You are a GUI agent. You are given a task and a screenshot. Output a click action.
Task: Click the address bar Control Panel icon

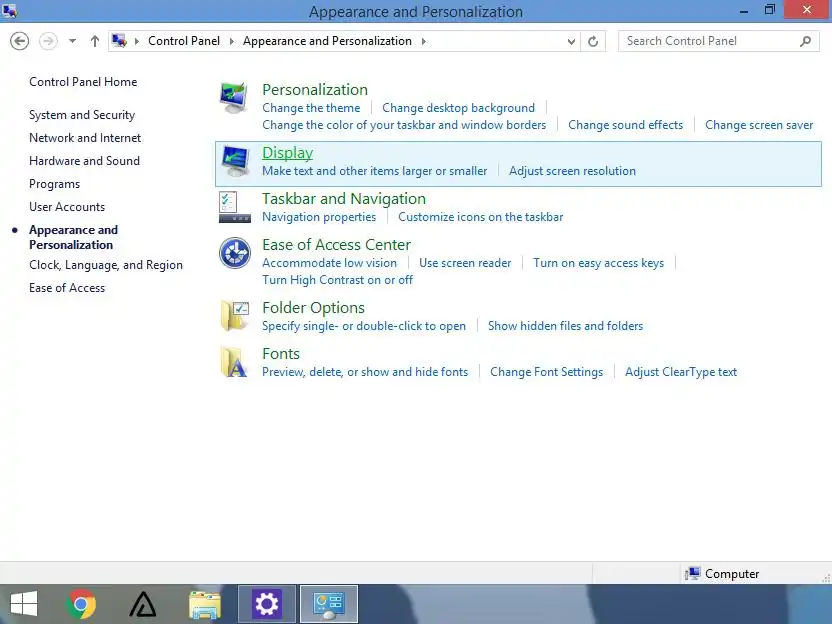pyautogui.click(x=119, y=41)
